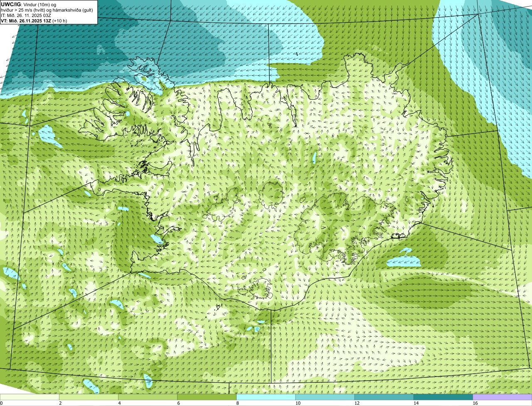Viewport: 532px width, 406px height.
Task: Click the 'IT: Mið. 26. 11. 2025 03Z' line
Action: pos(26,15)
